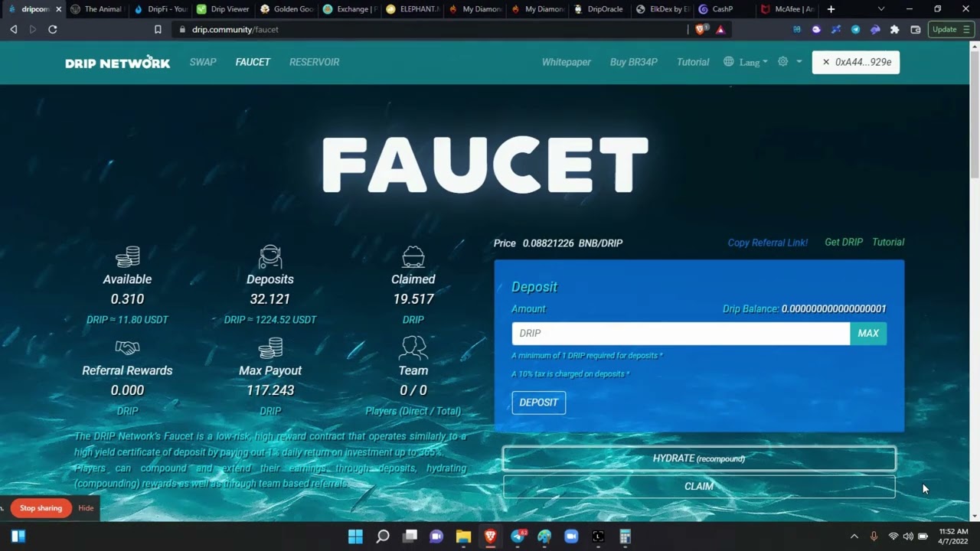Viewport: 980px width, 551px height.
Task: Hide the screen sharing bar
Action: 86,508
